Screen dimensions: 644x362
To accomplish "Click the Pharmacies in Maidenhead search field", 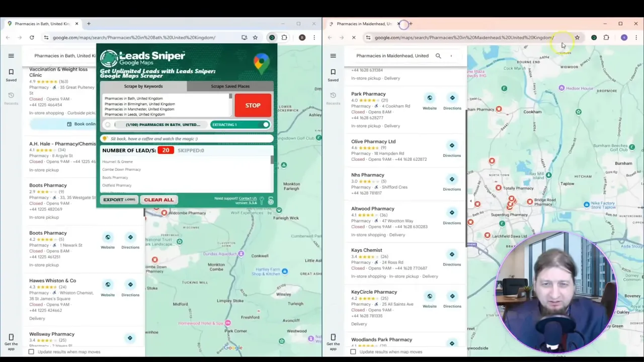I will (392, 56).
